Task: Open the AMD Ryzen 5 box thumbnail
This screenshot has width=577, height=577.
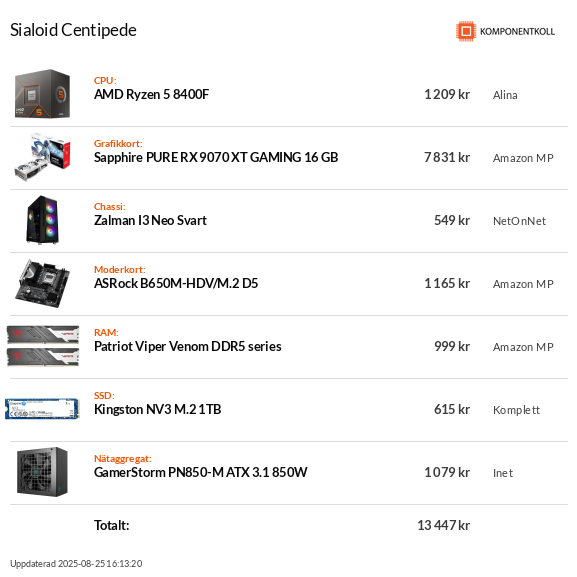Action: (42, 94)
